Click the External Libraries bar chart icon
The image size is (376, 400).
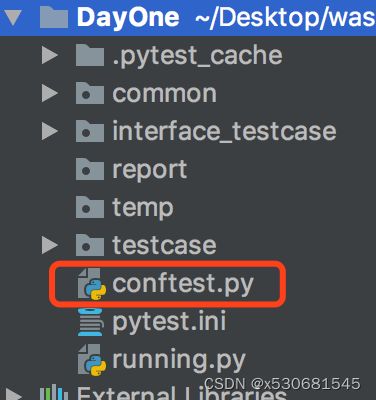(54, 393)
